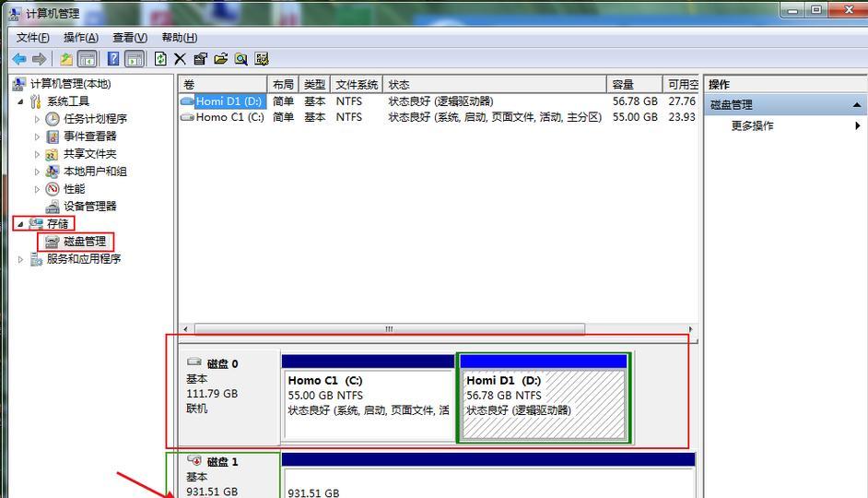Click the volume list scroll-left arrow
868x498 pixels.
(185, 329)
